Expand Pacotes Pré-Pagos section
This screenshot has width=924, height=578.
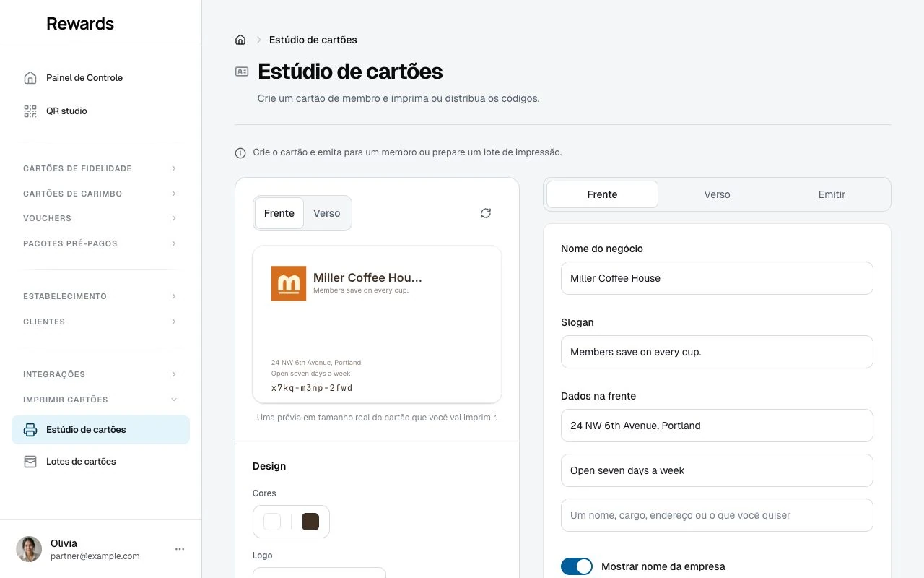coord(100,243)
